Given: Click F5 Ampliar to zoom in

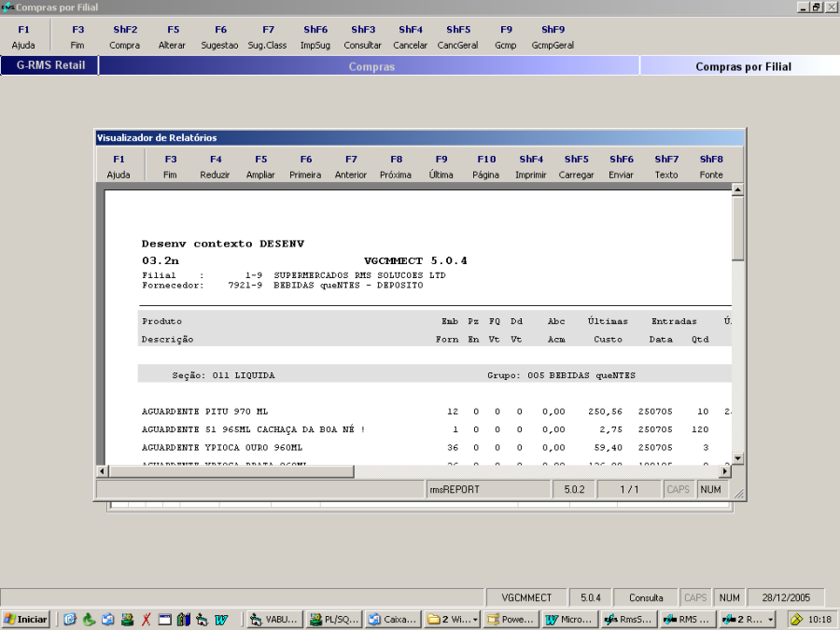Looking at the screenshot, I should [260, 167].
